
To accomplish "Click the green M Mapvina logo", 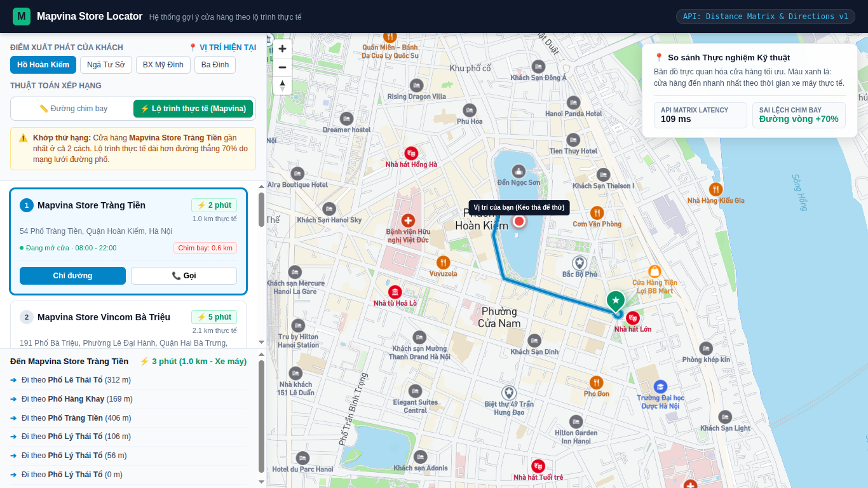I will click(x=22, y=17).
